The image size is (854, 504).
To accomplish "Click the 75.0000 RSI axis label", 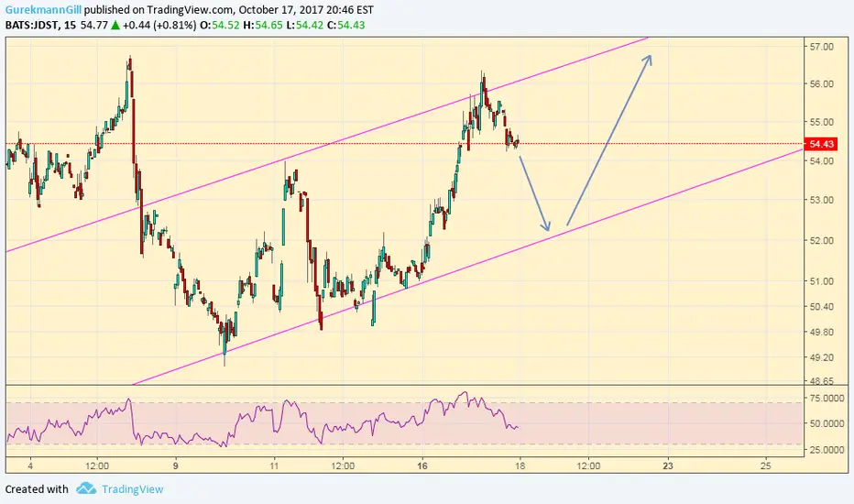I will (x=827, y=399).
